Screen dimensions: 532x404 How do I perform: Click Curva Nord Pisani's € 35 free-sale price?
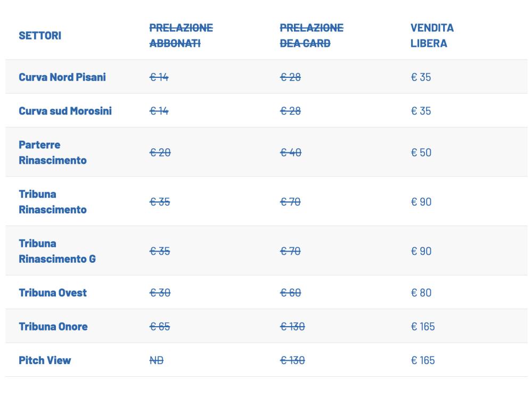click(x=421, y=77)
